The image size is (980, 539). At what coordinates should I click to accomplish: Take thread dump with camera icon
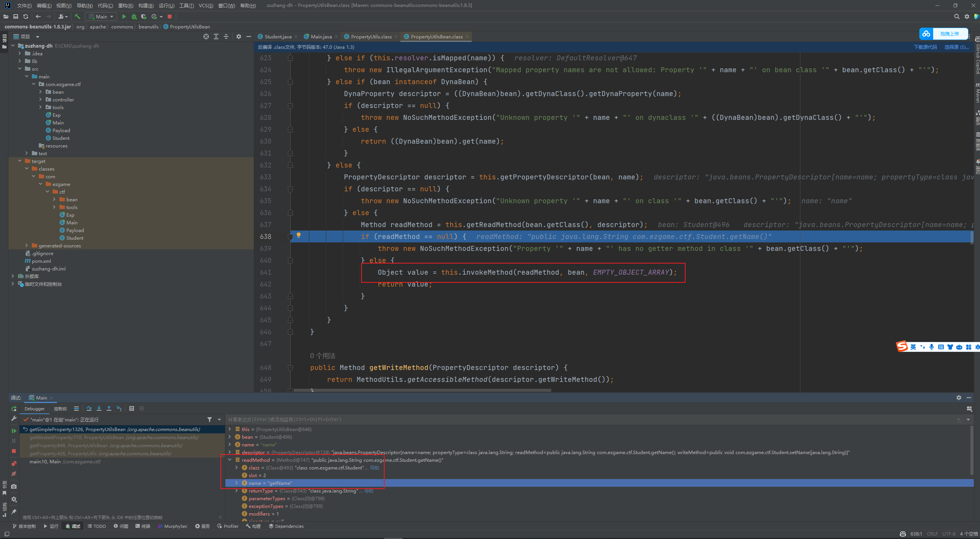14,486
